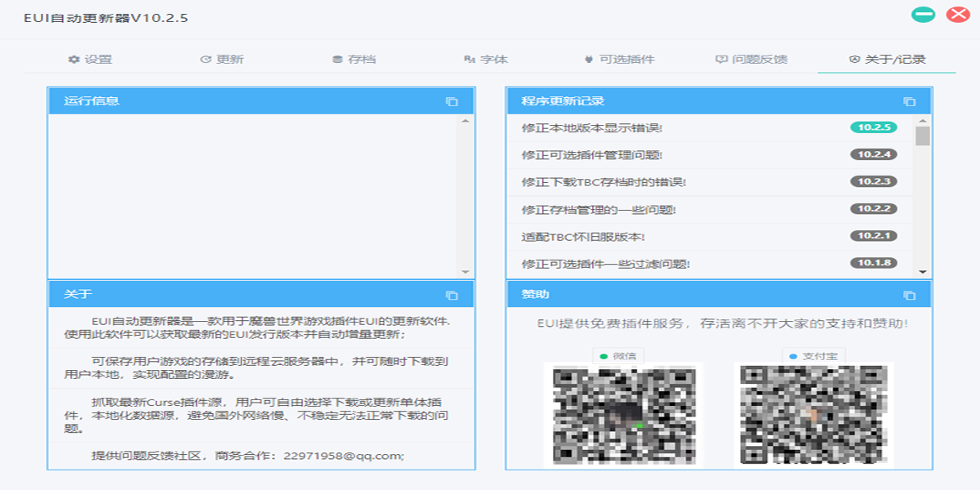Click the copy icon in 程序更新记录 header
Viewport: 980px width, 490px height.
(x=909, y=101)
